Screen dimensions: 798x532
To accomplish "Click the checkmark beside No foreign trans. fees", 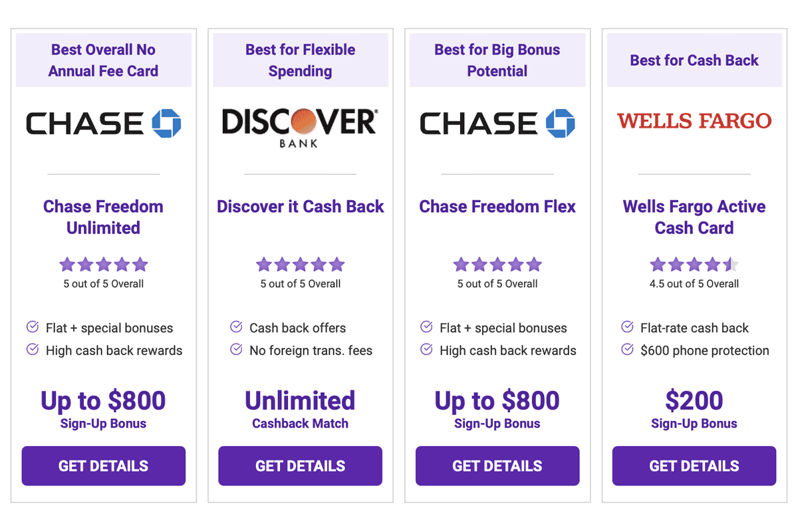I will click(236, 349).
